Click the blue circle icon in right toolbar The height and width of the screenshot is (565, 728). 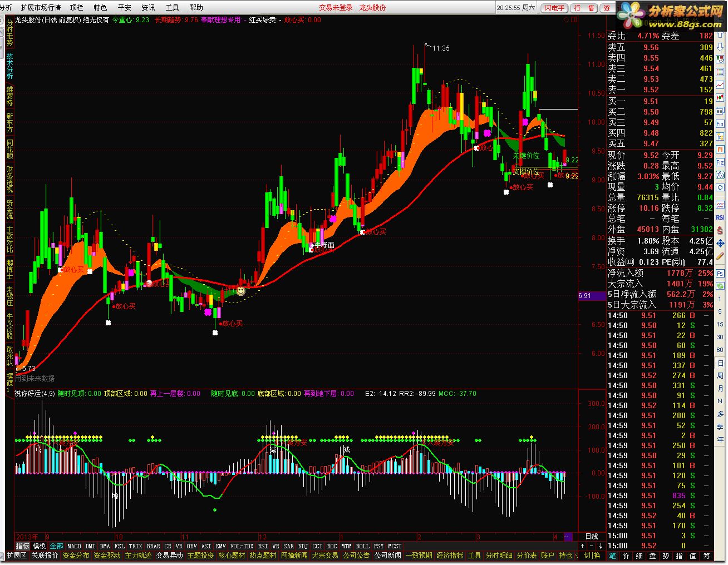click(720, 188)
